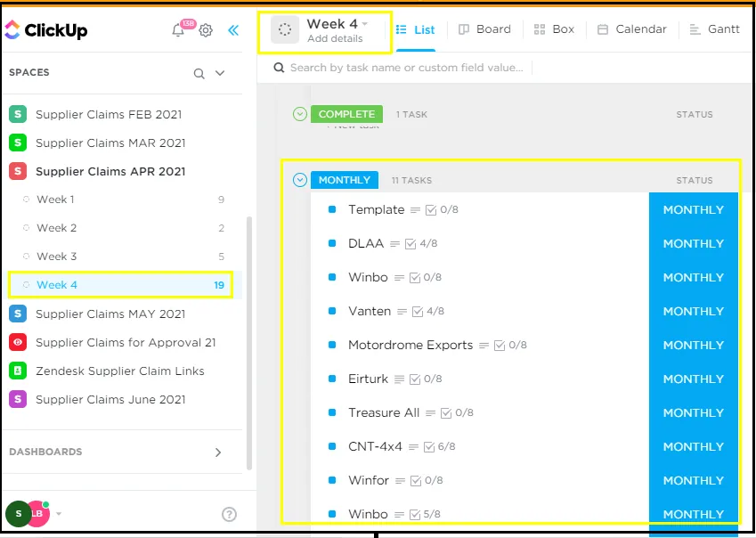
Task: Select the Week 2 list
Action: (x=56, y=227)
